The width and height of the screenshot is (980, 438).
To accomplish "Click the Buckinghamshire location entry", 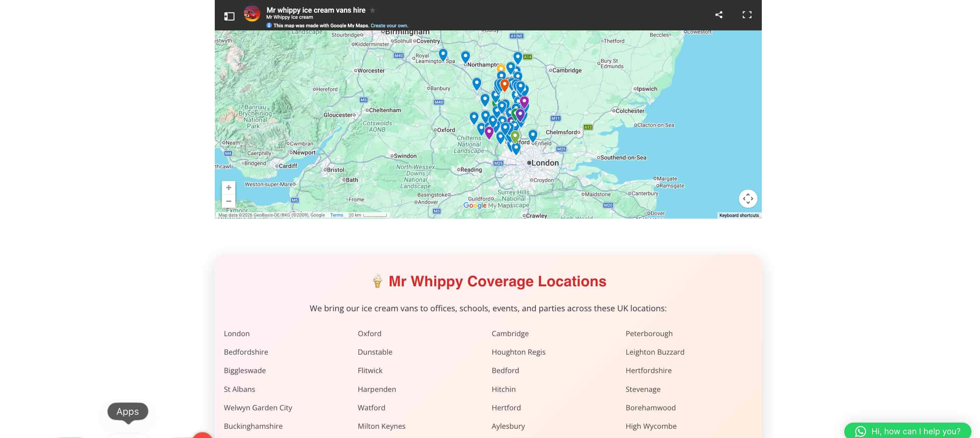I will [x=253, y=426].
